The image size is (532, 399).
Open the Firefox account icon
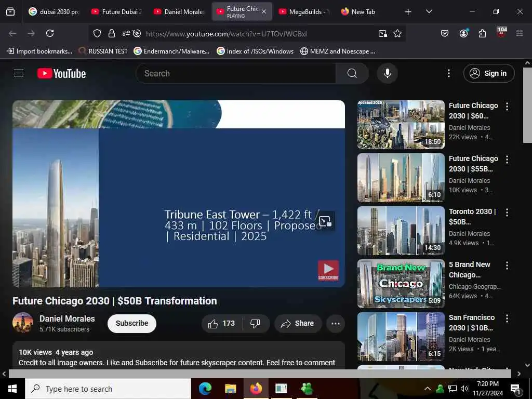click(463, 33)
